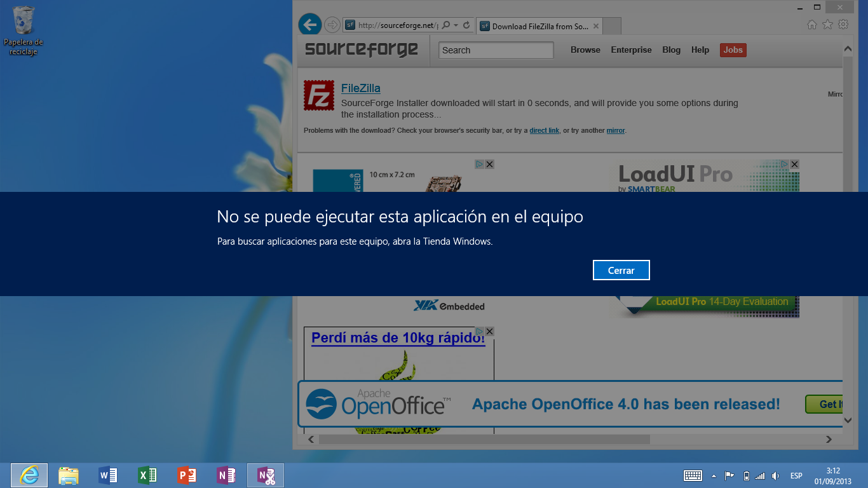Image resolution: width=868 pixels, height=488 pixels.
Task: Go back in Internet Explorer
Action: point(310,25)
